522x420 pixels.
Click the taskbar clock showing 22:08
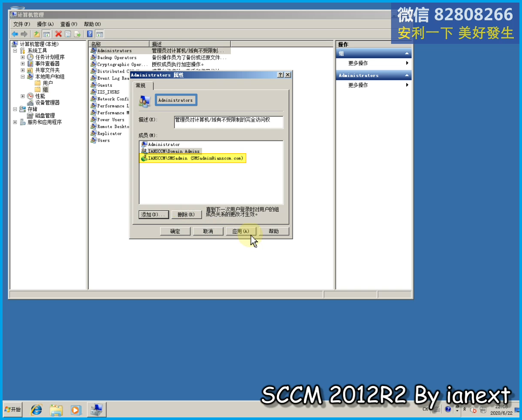tap(501, 409)
